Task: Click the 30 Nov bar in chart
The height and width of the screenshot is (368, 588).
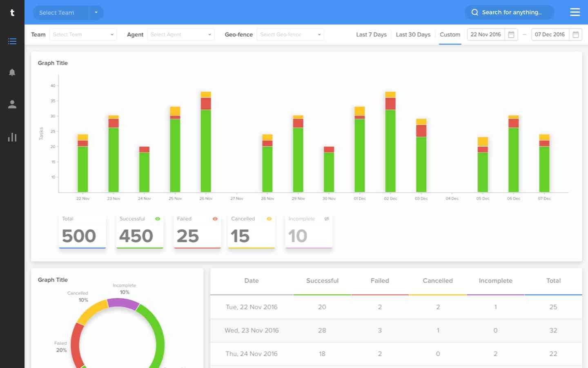Action: pos(329,169)
